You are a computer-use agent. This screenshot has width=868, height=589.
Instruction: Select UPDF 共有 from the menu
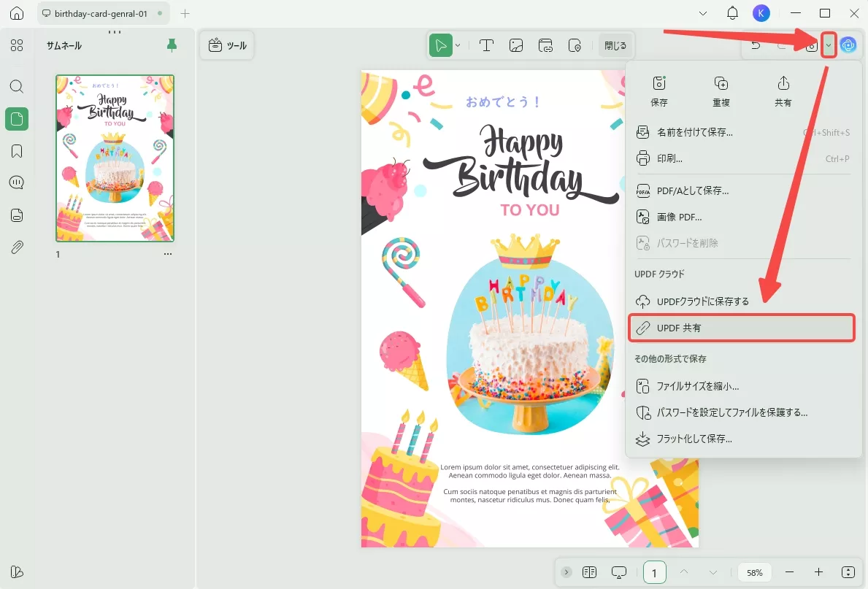741,327
